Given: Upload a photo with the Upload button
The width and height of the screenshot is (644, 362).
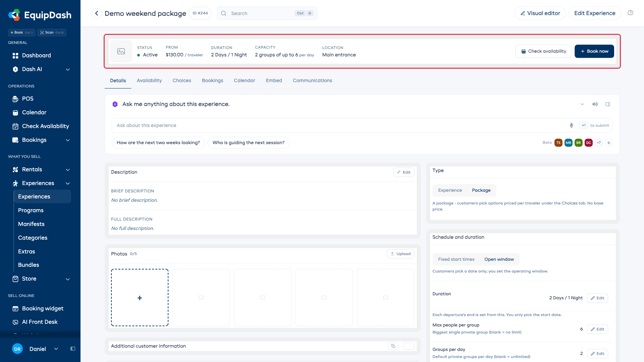Looking at the screenshot, I should pyautogui.click(x=400, y=254).
